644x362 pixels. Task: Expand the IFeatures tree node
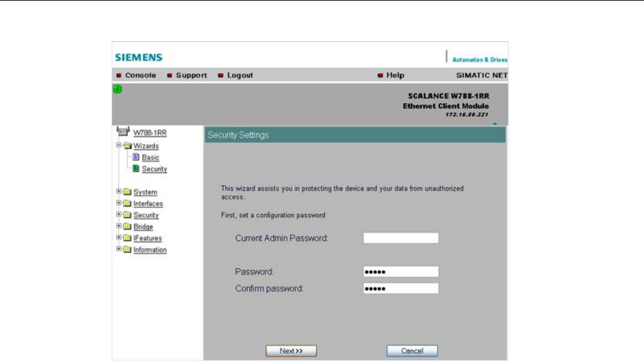(119, 237)
